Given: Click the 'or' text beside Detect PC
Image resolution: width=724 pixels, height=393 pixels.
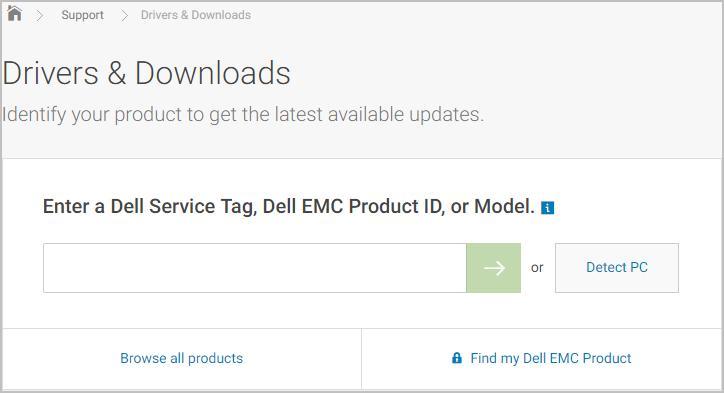Looking at the screenshot, I should tap(537, 267).
